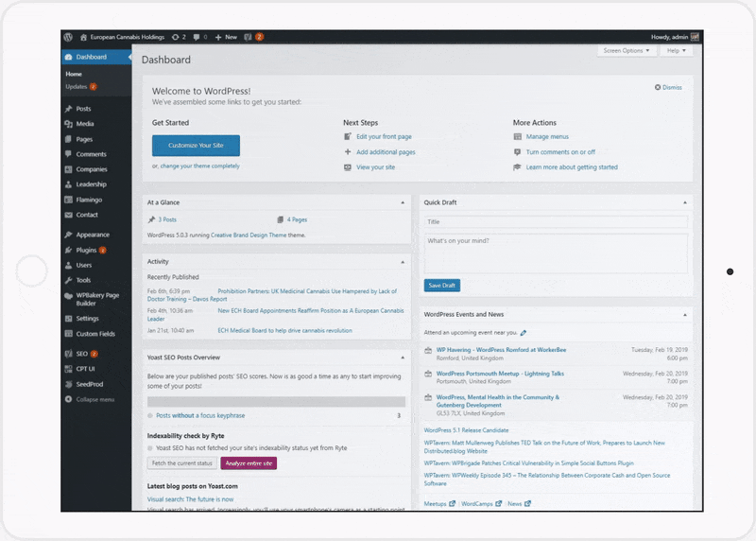Click the Save Draft button
756x541 pixels.
click(442, 286)
